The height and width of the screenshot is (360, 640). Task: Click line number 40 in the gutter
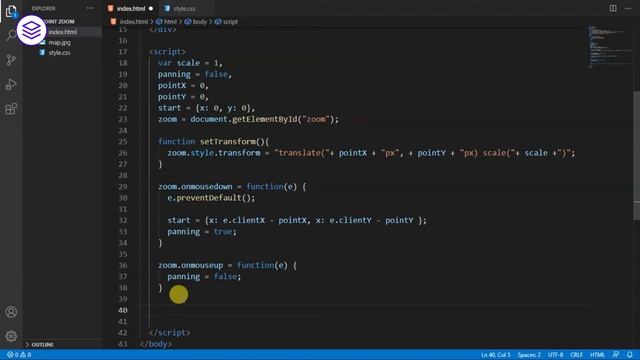click(122, 310)
